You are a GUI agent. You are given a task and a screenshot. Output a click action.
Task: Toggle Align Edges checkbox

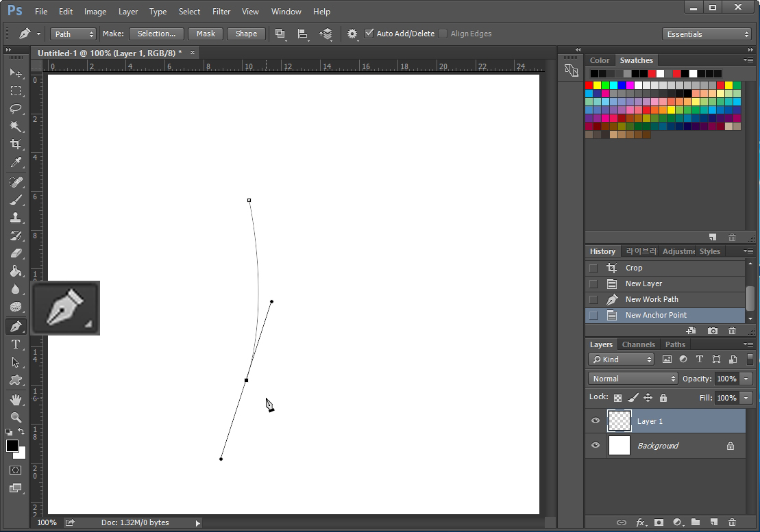443,34
